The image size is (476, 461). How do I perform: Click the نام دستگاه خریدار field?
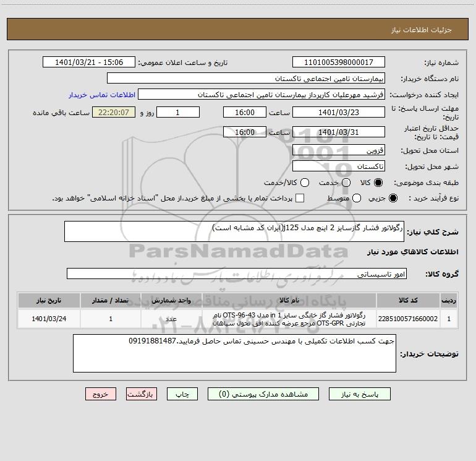tap(246, 79)
